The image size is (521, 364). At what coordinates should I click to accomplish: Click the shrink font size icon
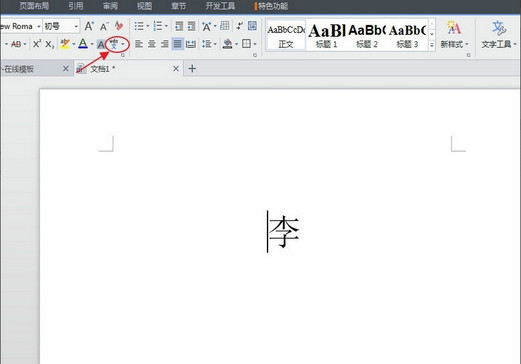(104, 26)
